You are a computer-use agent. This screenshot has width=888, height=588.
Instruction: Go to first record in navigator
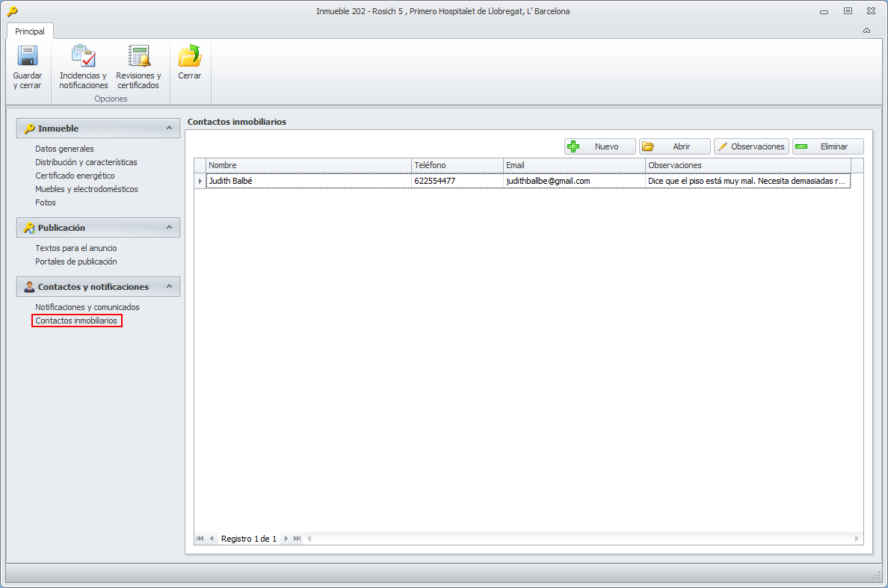200,539
